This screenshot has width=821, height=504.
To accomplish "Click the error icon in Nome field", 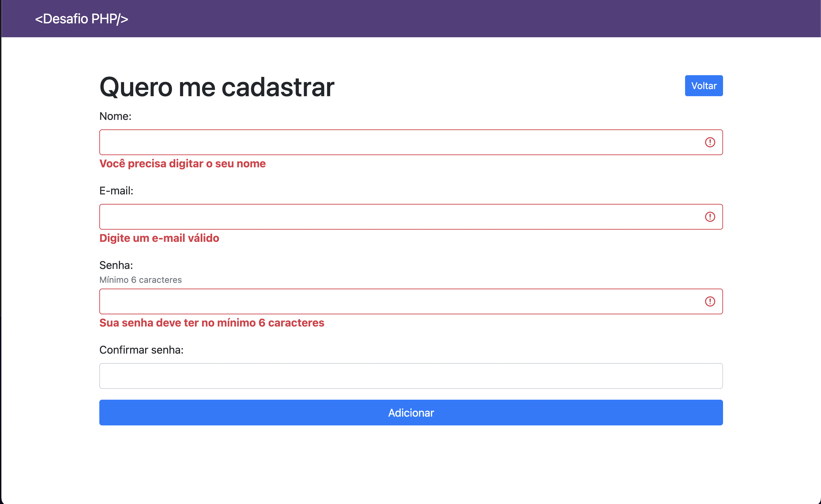I will (710, 142).
